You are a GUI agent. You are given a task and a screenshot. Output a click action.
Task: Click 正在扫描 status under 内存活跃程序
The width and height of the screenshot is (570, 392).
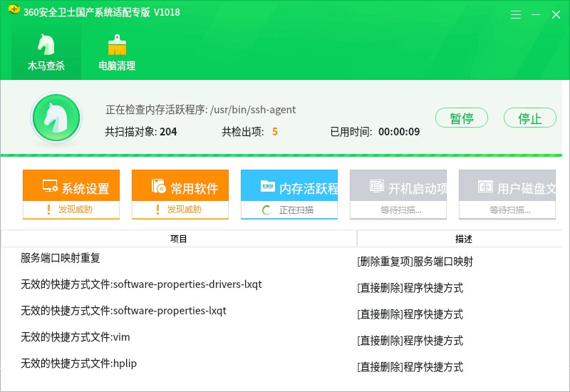pos(296,210)
